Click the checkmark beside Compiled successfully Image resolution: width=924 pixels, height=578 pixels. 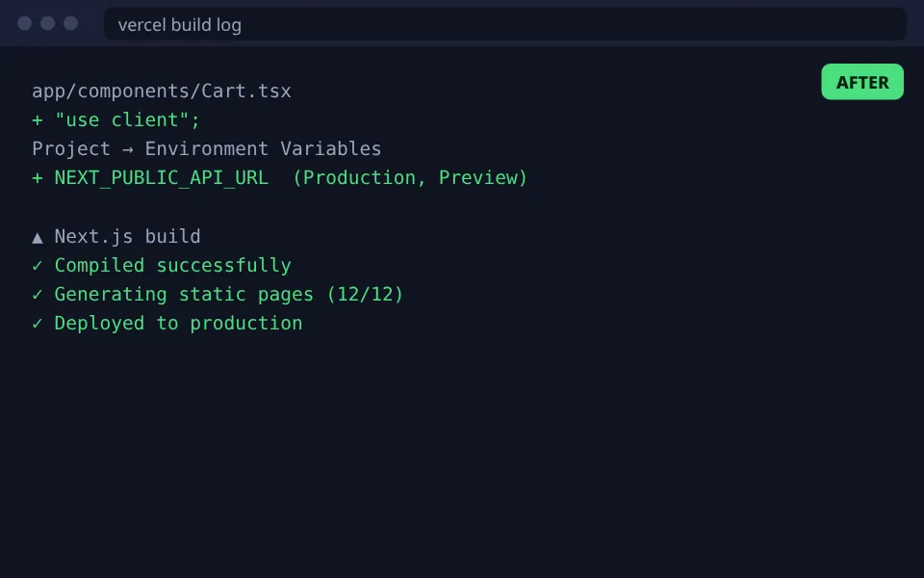[38, 266]
